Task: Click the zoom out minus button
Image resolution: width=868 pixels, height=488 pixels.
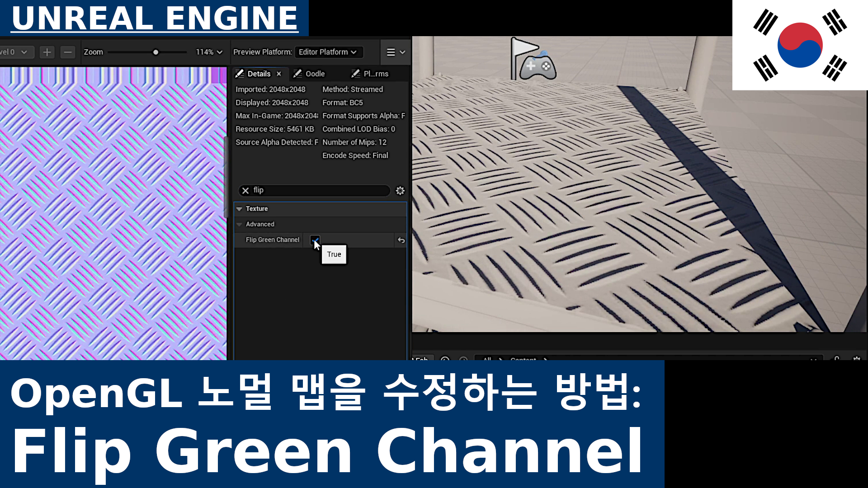Action: (x=68, y=52)
